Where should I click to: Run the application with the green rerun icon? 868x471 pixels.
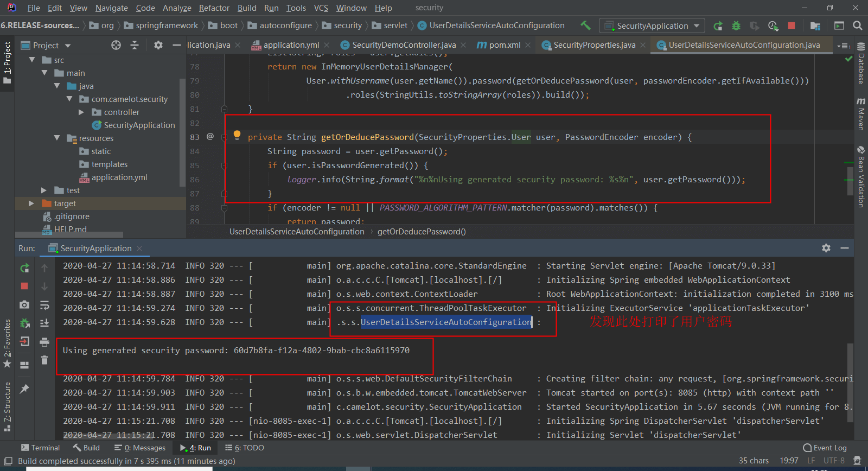click(x=718, y=26)
